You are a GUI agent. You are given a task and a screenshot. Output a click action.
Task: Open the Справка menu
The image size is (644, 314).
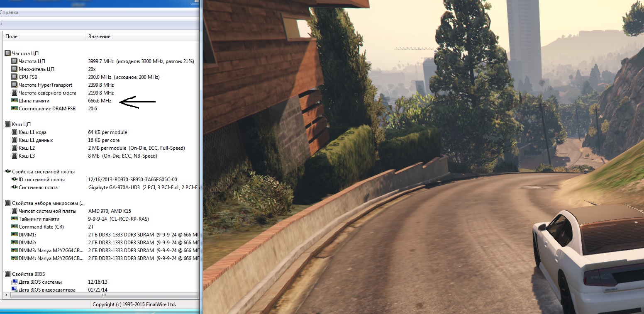pos(9,13)
